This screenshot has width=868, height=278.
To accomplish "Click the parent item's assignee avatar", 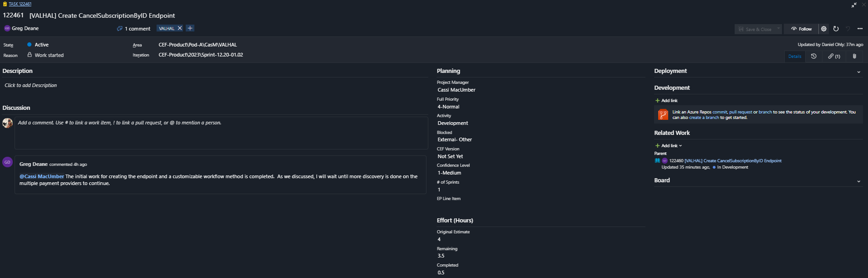I will (x=665, y=160).
